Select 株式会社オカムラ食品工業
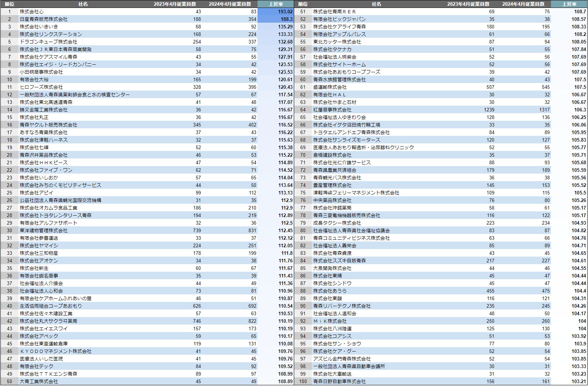The image size is (588, 386). 49,208
